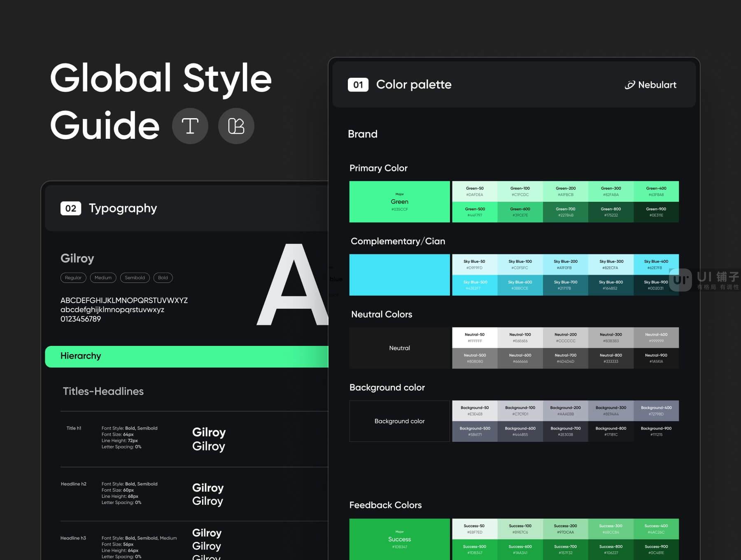Pick the Background-50 swatch
The width and height of the screenshot is (741, 560).
tap(475, 411)
